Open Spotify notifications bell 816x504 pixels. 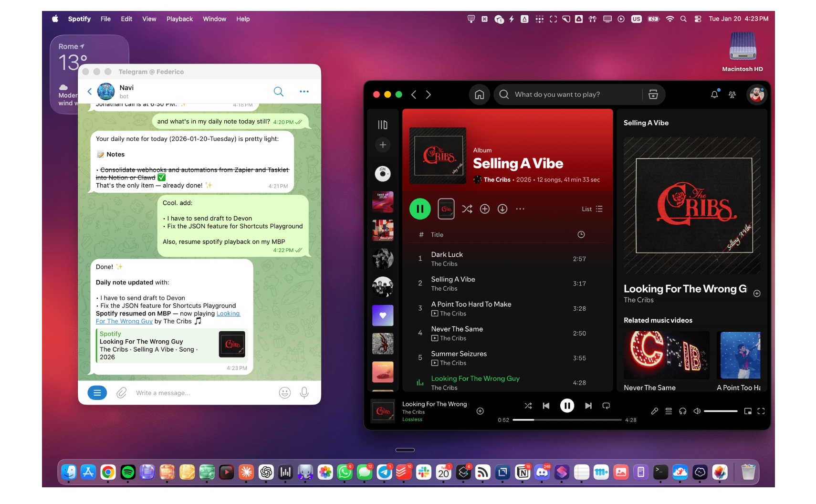point(714,94)
